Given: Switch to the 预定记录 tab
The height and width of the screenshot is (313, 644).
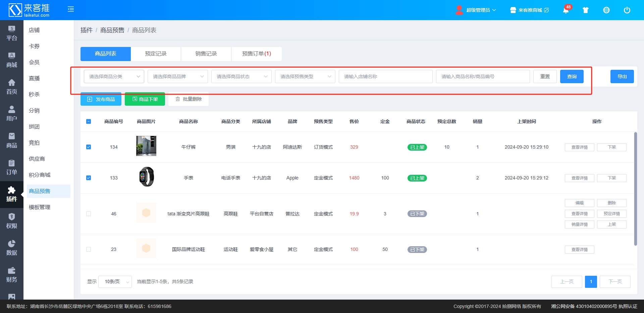Looking at the screenshot, I should 156,54.
